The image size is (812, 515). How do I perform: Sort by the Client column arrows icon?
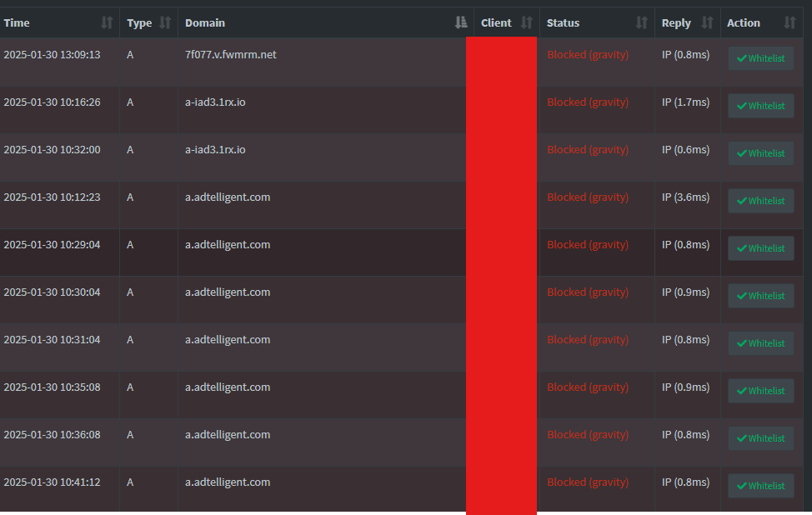tap(527, 22)
